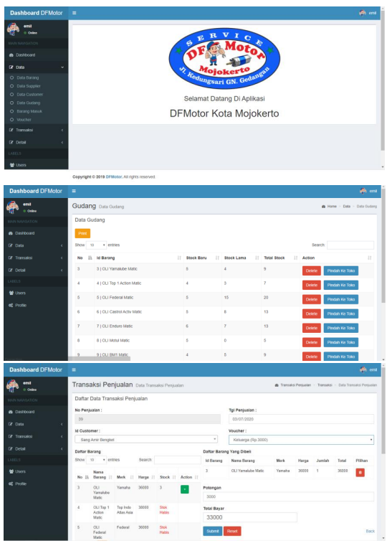The image size is (392, 556).
Task: Open Id Customer dropdown Sang Amir Bengkel
Action: (x=146, y=440)
